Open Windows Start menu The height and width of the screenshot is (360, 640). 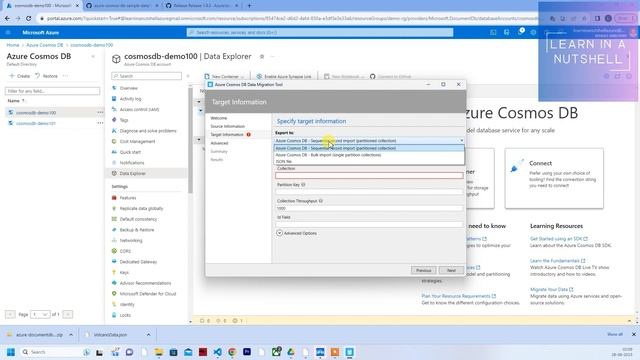point(11,352)
